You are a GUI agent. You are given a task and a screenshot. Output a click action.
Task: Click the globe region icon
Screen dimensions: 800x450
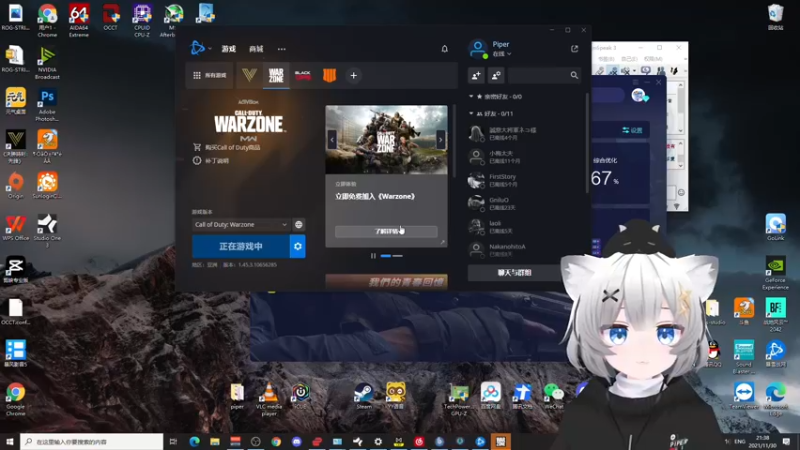[x=299, y=224]
